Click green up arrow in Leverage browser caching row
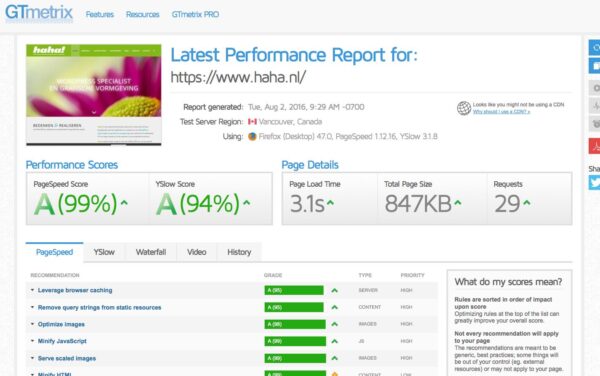The height and width of the screenshot is (376, 600). [335, 290]
